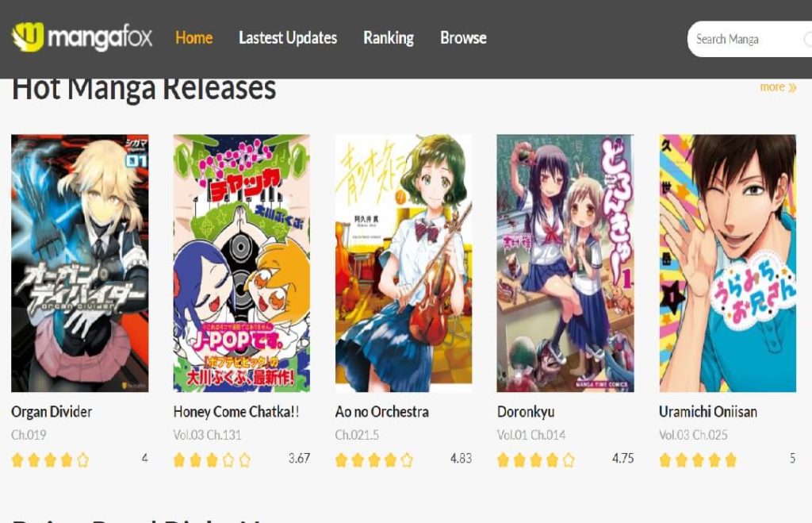This screenshot has height=523, width=812.
Task: Click the first star under Organ Divider
Action: point(17,460)
